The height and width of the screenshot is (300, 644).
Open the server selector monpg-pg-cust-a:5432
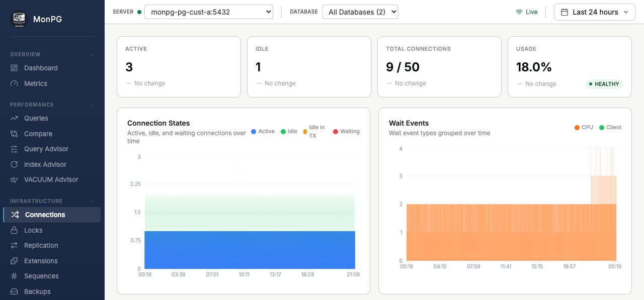[x=209, y=12]
